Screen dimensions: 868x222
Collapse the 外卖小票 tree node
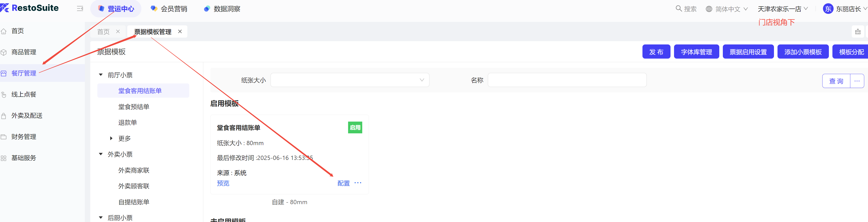(101, 154)
